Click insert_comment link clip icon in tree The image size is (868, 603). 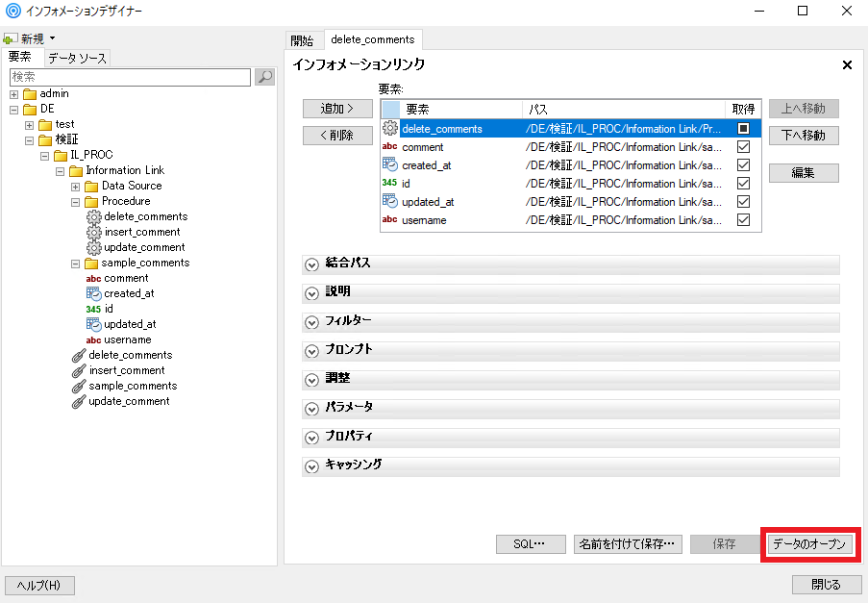[x=79, y=371]
